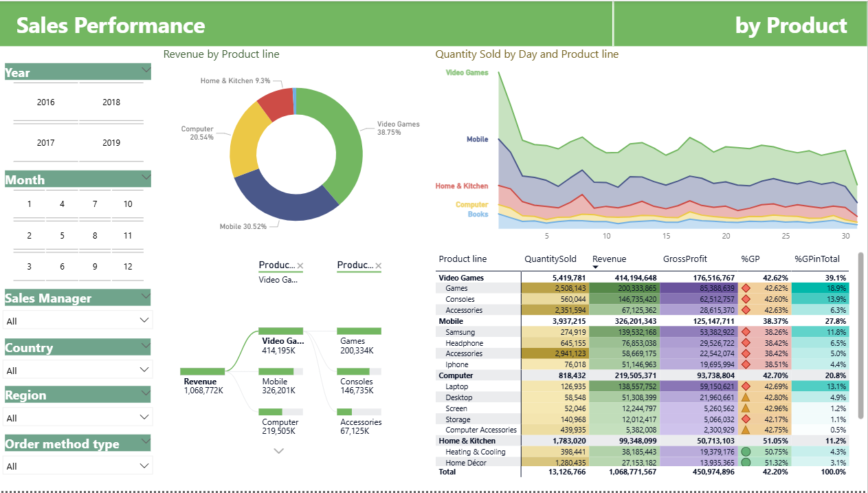The width and height of the screenshot is (868, 493).
Task: Remove the Product level above Video Ga... label
Action: click(300, 266)
